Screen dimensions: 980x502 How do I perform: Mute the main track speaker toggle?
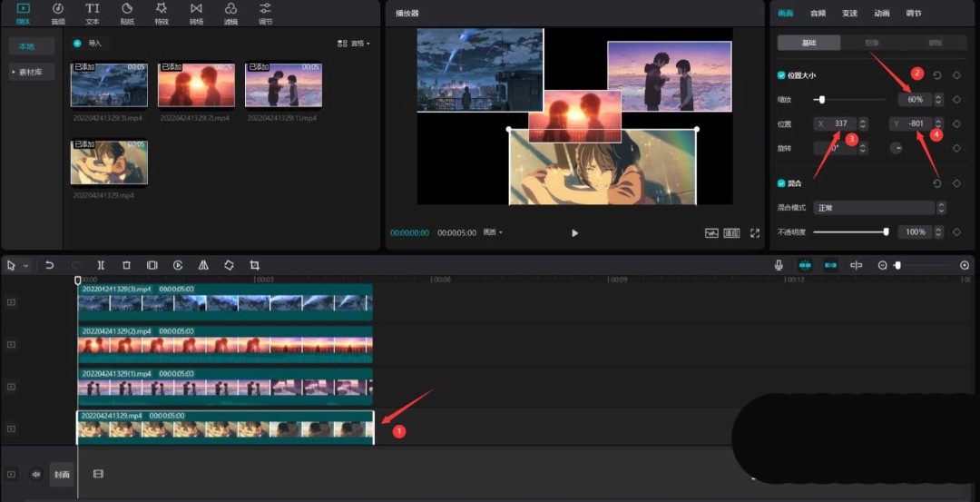click(36, 474)
